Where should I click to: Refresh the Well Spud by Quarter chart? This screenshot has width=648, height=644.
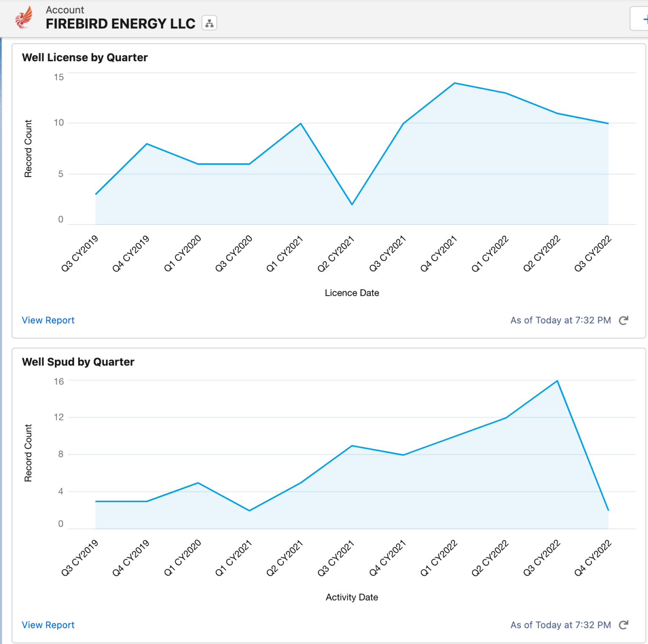(624, 625)
